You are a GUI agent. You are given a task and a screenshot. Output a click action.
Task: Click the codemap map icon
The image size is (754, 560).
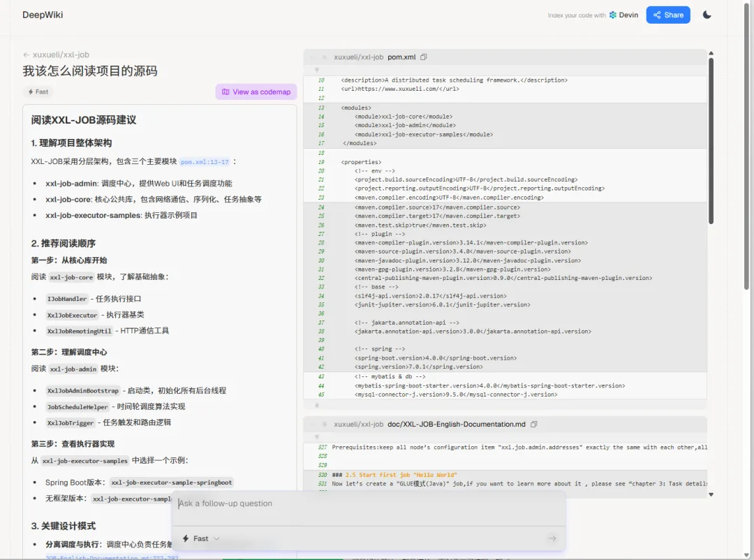pyautogui.click(x=225, y=92)
